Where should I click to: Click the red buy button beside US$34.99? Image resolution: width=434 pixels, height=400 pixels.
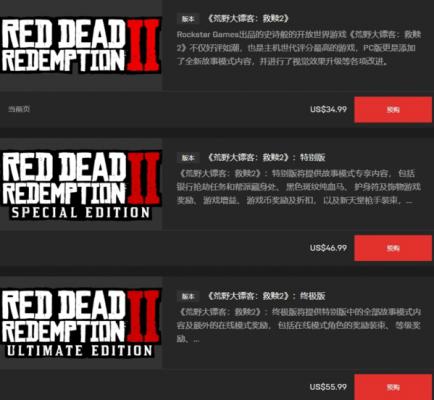(393, 110)
